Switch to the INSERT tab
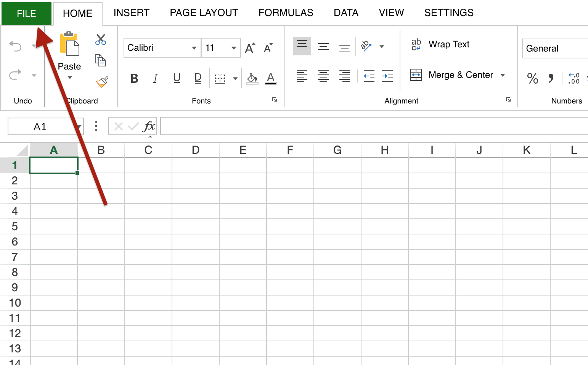Screen dimensions: 588x365 (x=132, y=13)
